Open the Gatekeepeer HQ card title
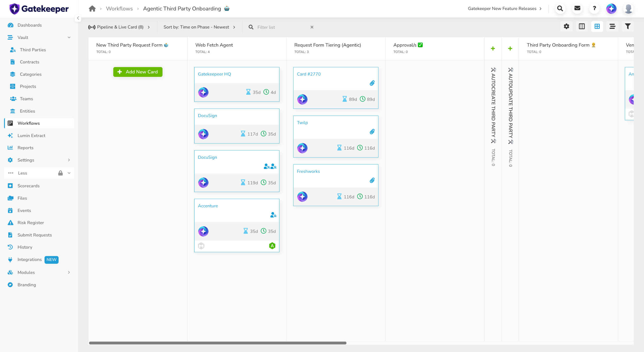 214,74
